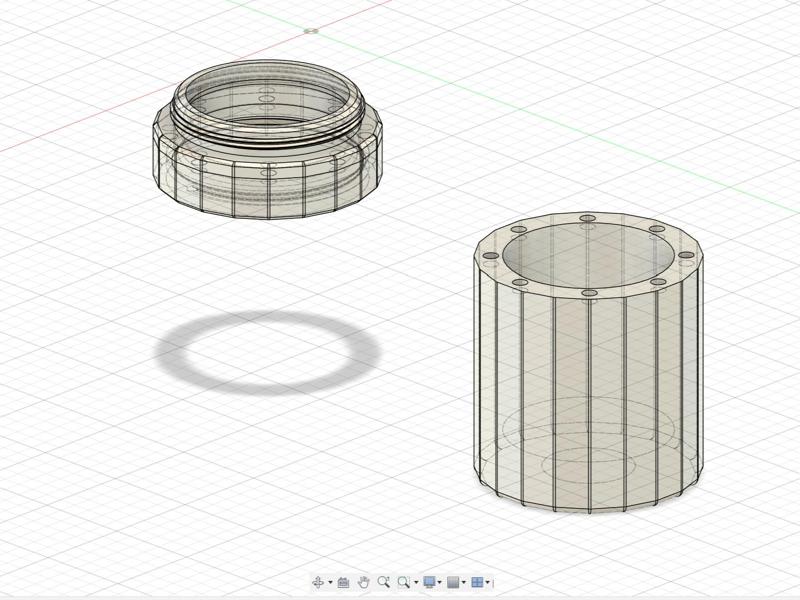Expand the Display Settings dropdown arrow
The width and height of the screenshot is (800, 600).
tap(440, 582)
